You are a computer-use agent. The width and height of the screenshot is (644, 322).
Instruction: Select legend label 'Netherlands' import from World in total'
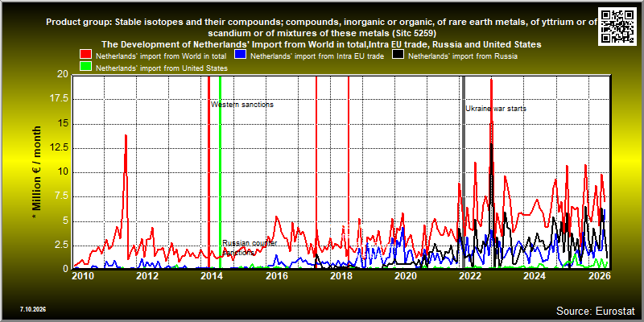coord(161,56)
